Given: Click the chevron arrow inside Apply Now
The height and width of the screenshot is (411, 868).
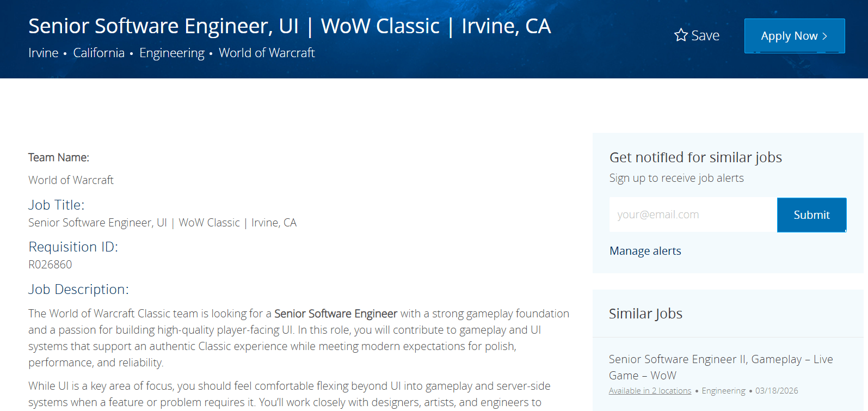Looking at the screenshot, I should coord(825,36).
